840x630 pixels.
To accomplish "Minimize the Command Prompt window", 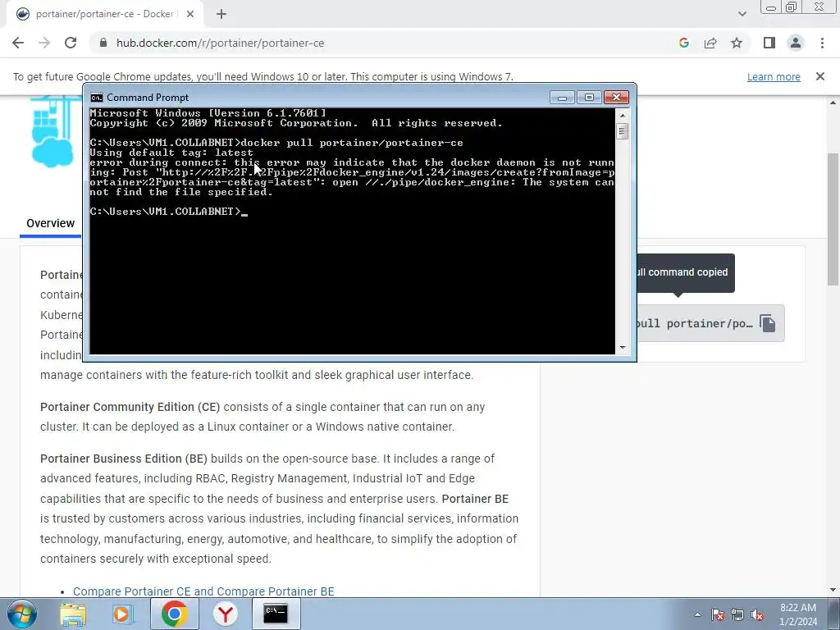I will coord(562,98).
